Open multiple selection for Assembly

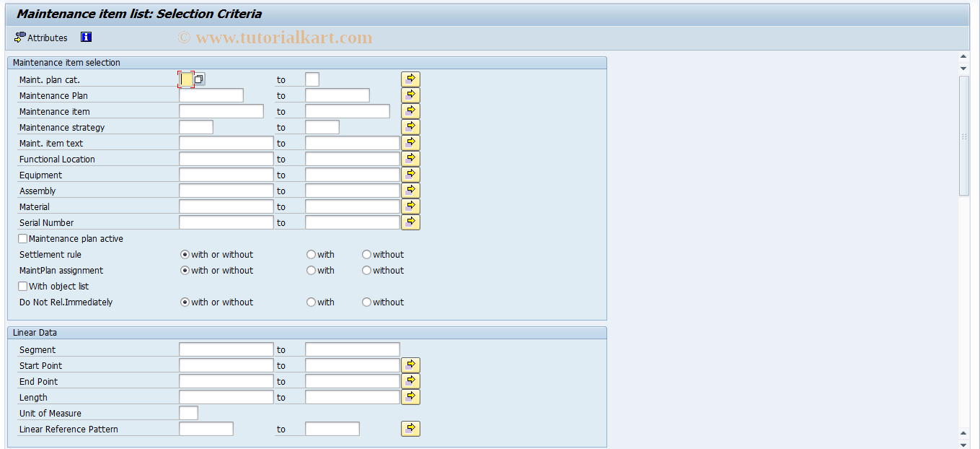(x=410, y=190)
